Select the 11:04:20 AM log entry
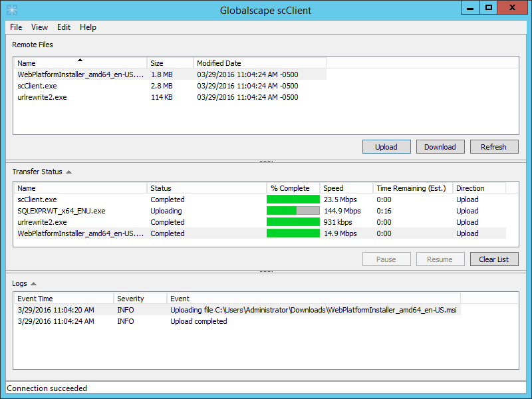 click(238, 310)
